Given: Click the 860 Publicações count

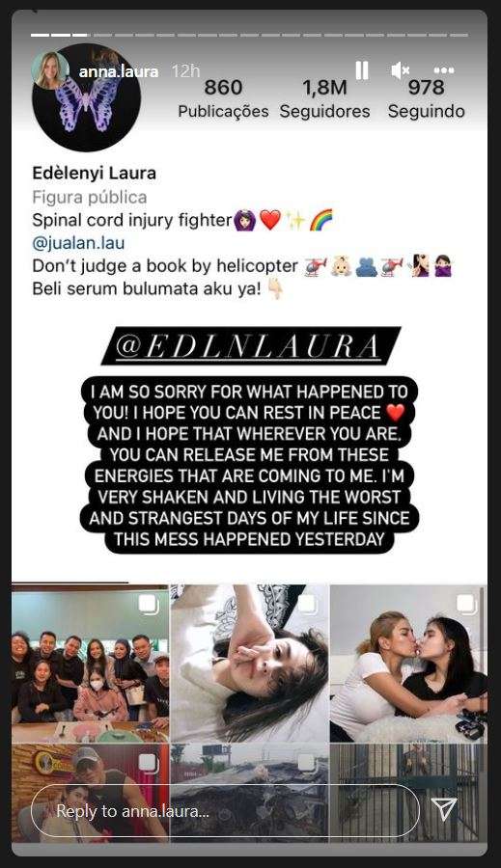Looking at the screenshot, I should pos(223,98).
